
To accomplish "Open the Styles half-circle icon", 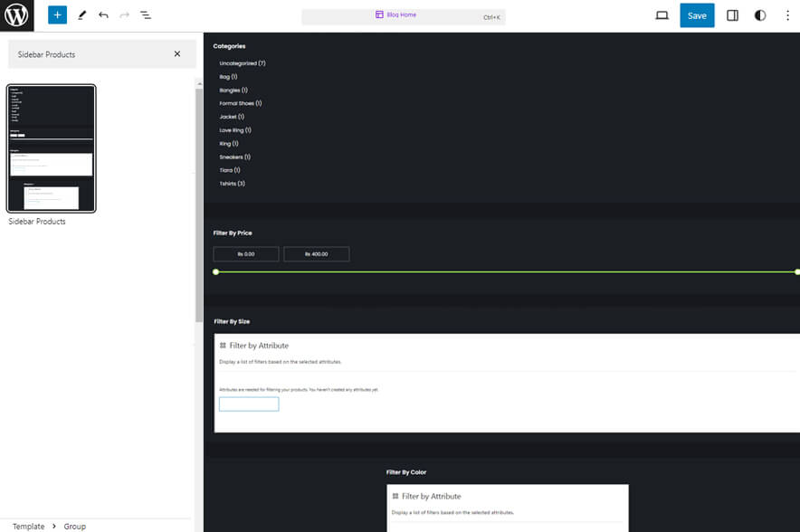I will (759, 15).
